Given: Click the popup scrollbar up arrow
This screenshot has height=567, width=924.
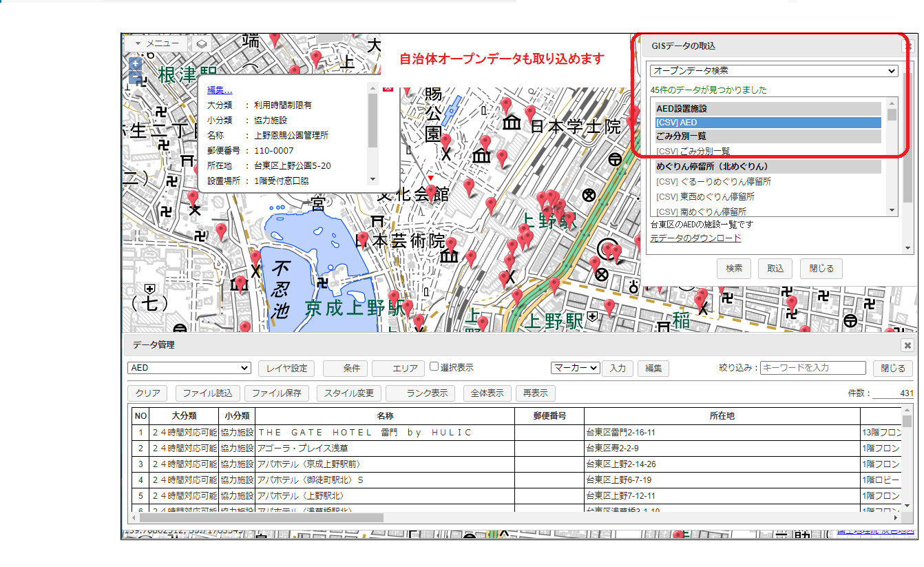Looking at the screenshot, I should (372, 87).
